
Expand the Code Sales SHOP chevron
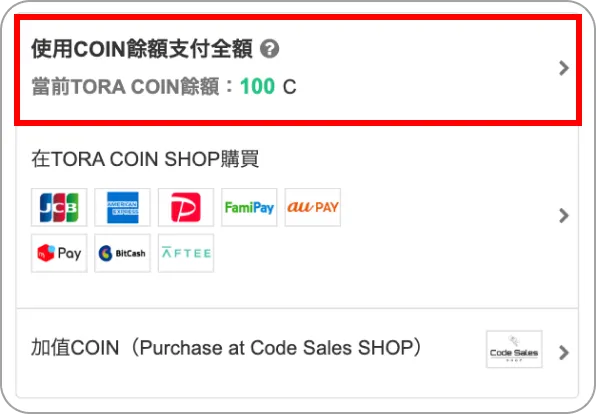pyautogui.click(x=564, y=353)
